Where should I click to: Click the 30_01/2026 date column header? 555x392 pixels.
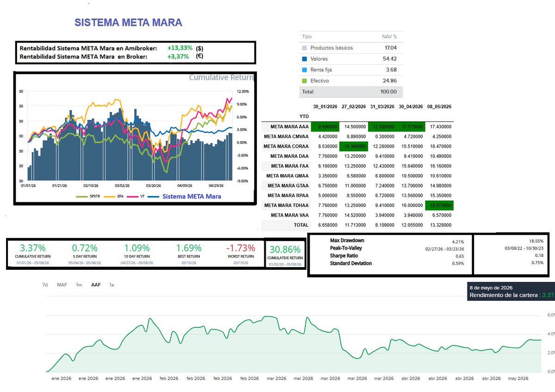(x=325, y=106)
